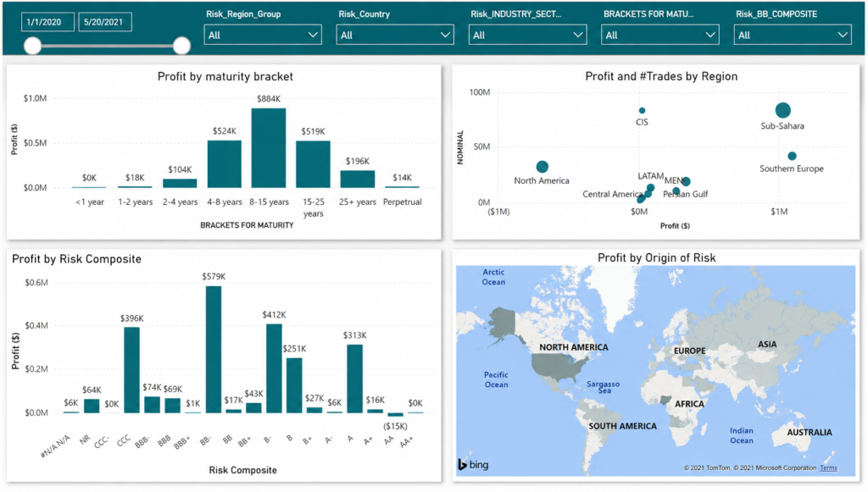Open the BRACKETS FOR MATU dropdown
This screenshot has width=868, height=492.
click(x=659, y=35)
